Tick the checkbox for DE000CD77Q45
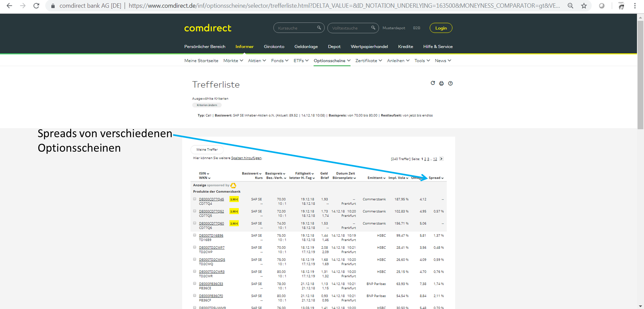644x309 pixels. [x=194, y=199]
